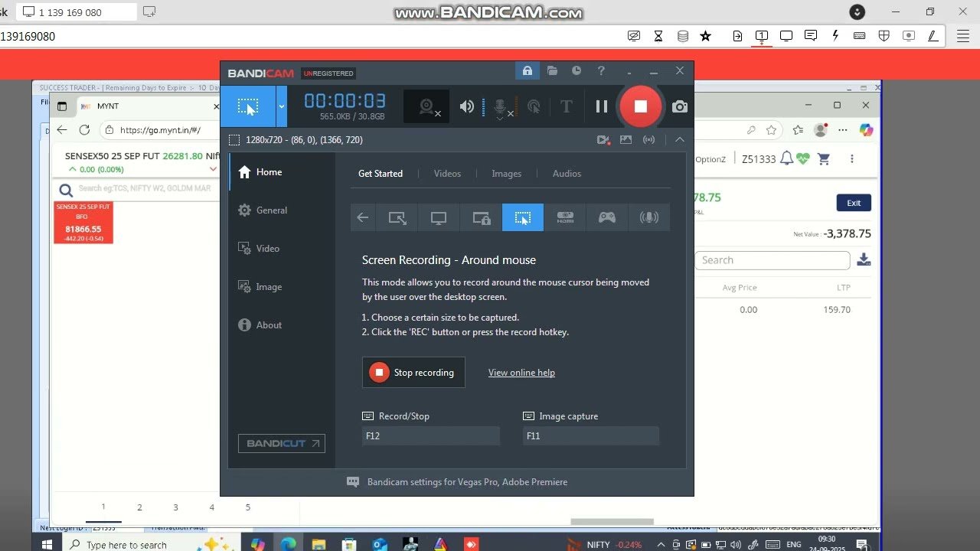Toggle the text overlay T icon
Screen dimensions: 980x551
click(x=567, y=106)
